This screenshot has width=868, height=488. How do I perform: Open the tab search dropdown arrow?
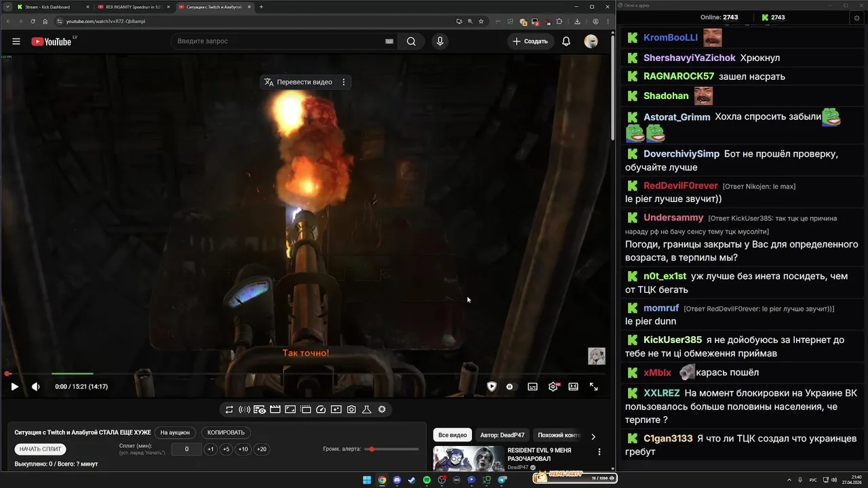6,7
